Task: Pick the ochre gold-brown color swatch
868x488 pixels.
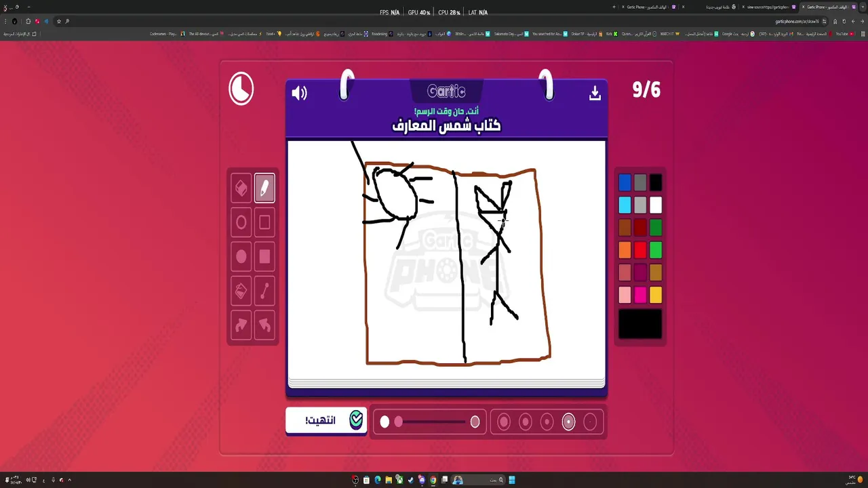Action: click(656, 272)
